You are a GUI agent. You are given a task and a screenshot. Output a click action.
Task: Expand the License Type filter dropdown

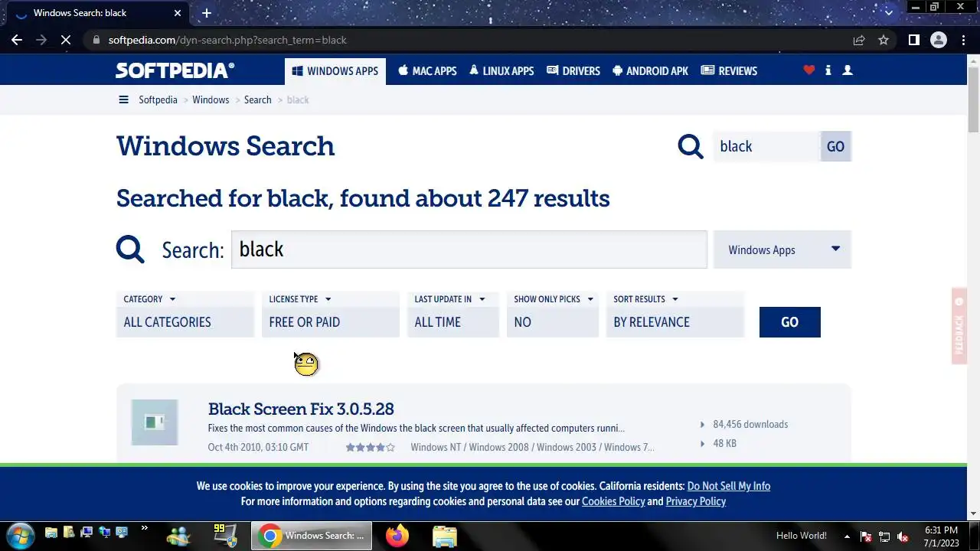coord(299,299)
